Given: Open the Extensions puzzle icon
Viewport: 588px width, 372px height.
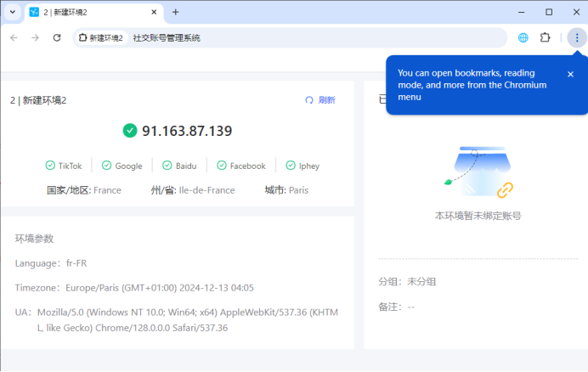Looking at the screenshot, I should (545, 38).
